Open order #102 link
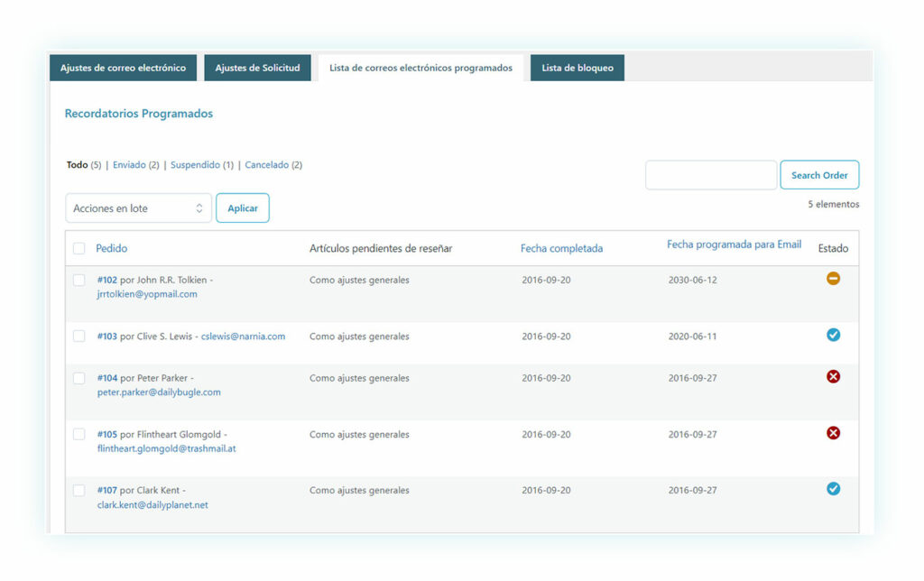The width and height of the screenshot is (924, 581). coord(107,280)
